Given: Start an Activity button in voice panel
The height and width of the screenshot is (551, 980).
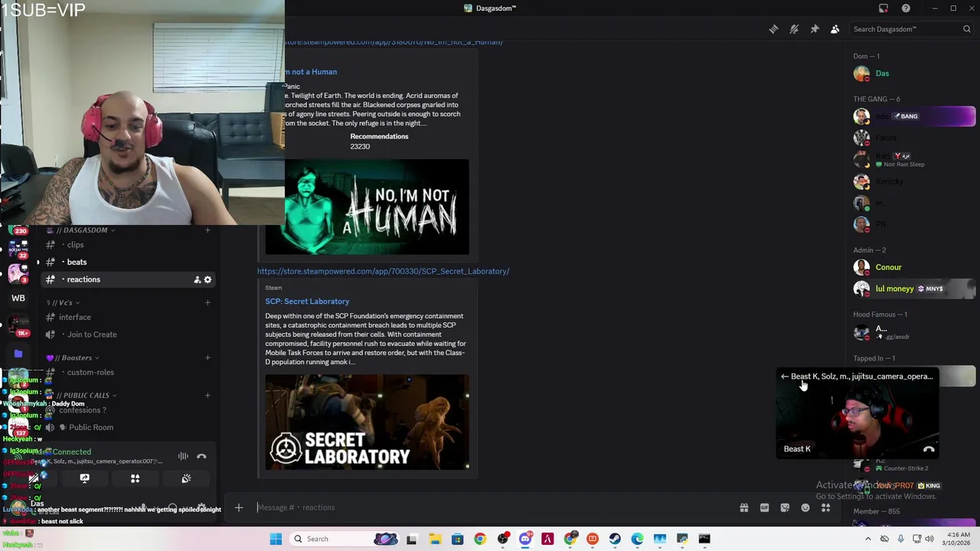Looking at the screenshot, I should coord(135,479).
